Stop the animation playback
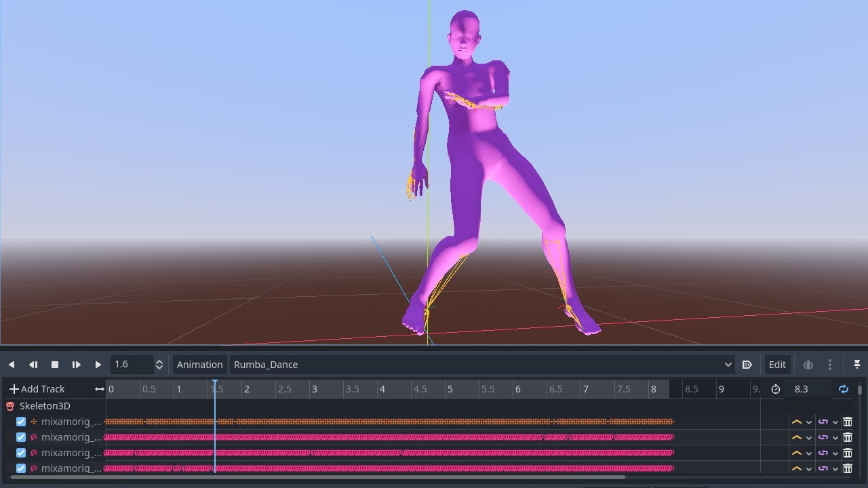The height and width of the screenshot is (488, 868). (x=55, y=365)
